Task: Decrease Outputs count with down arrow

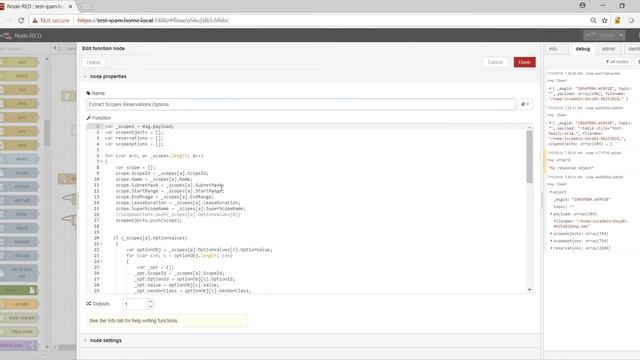Action: click(150, 307)
